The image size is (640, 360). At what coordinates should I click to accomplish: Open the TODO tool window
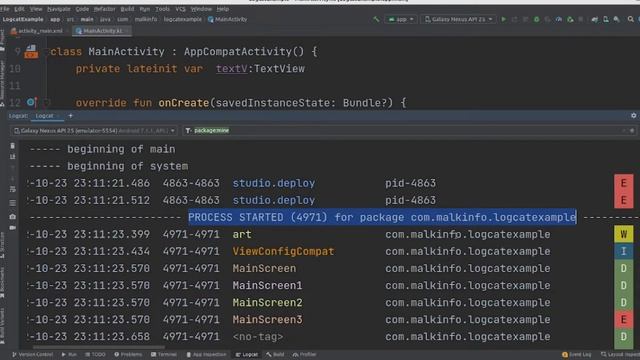pos(95,354)
